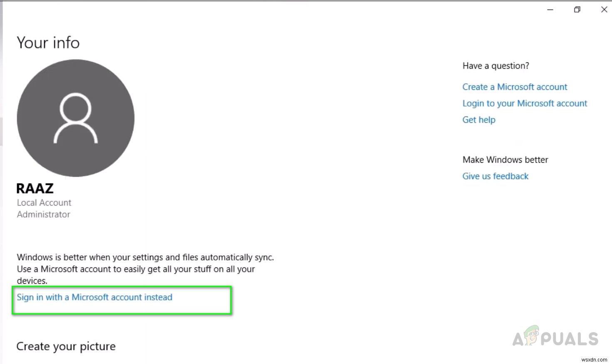The image size is (612, 364).
Task: Follow Login to your Microsoft account link
Action: click(525, 104)
